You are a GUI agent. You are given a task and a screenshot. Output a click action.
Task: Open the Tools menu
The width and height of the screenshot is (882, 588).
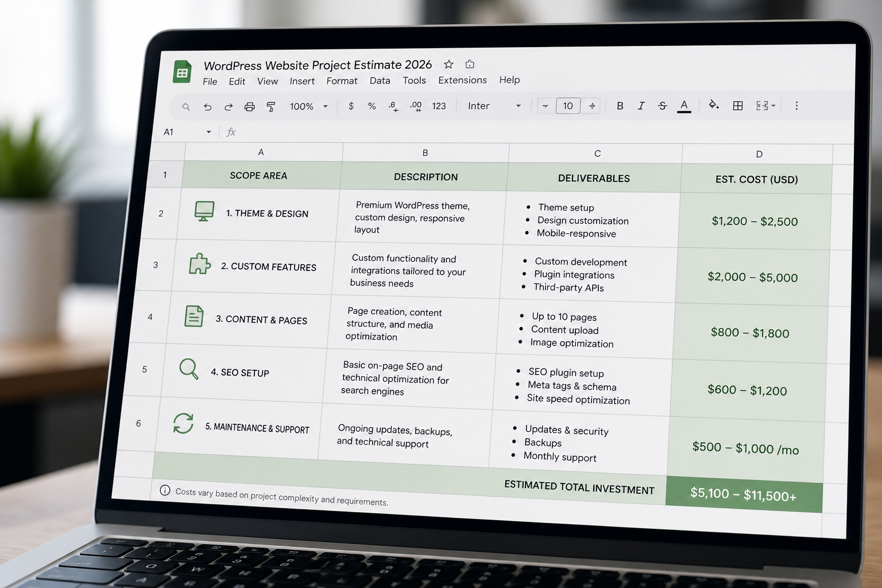(414, 80)
